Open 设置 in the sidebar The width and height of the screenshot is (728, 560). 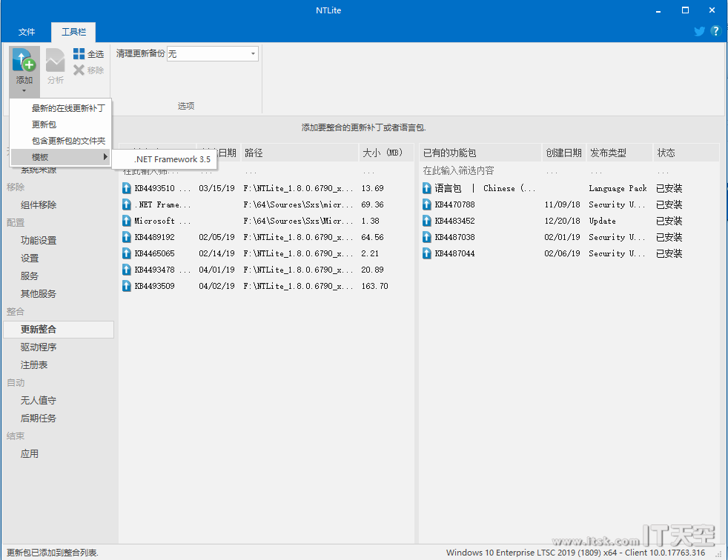click(x=30, y=258)
